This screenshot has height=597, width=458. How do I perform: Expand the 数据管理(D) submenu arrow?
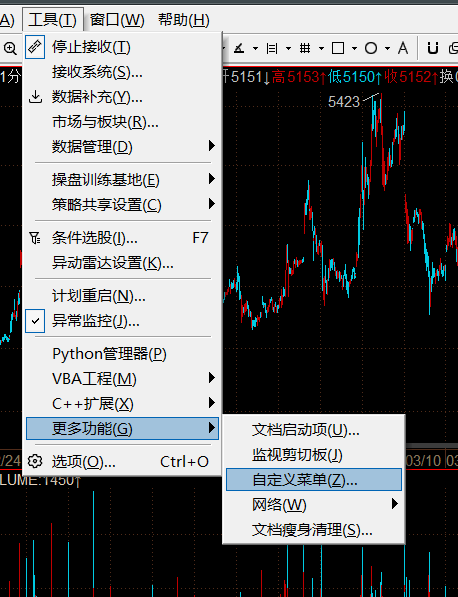212,146
